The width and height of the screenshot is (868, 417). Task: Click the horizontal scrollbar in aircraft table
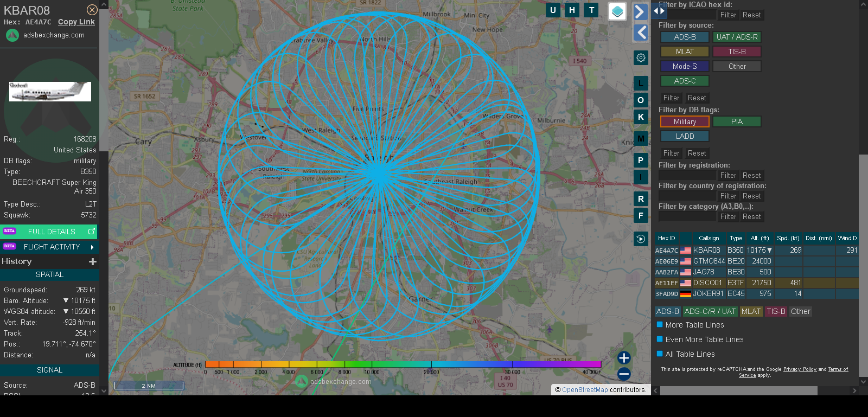[738, 390]
